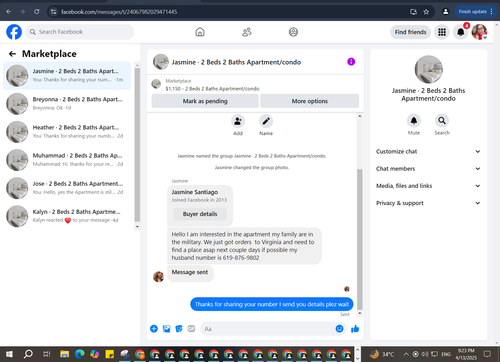This screenshot has height=362, width=500.
Task: Open Muhammad conversation in list
Action: [x=67, y=160]
